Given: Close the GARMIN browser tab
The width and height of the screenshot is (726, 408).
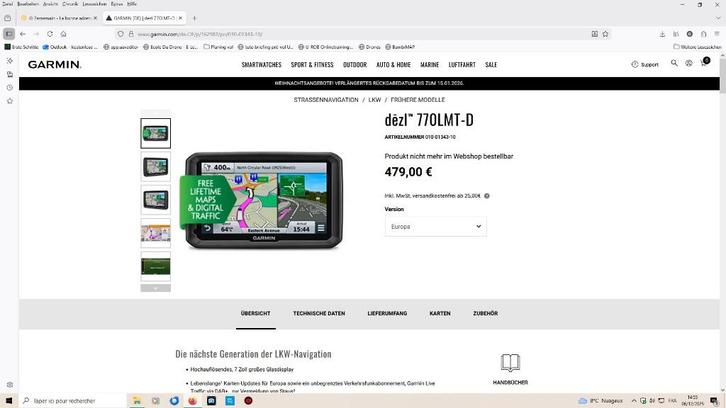Looking at the screenshot, I should 181,18.
